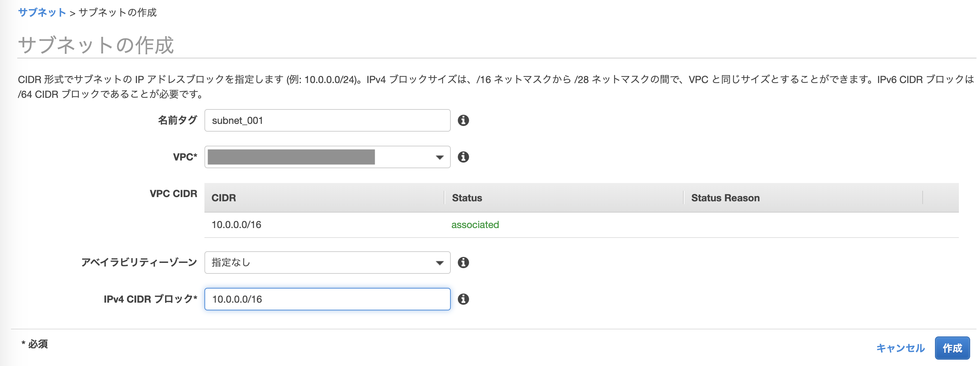This screenshot has width=980, height=366.
Task: Click the info icon next to IPv4 CIDR ブロック
Action: tap(463, 299)
